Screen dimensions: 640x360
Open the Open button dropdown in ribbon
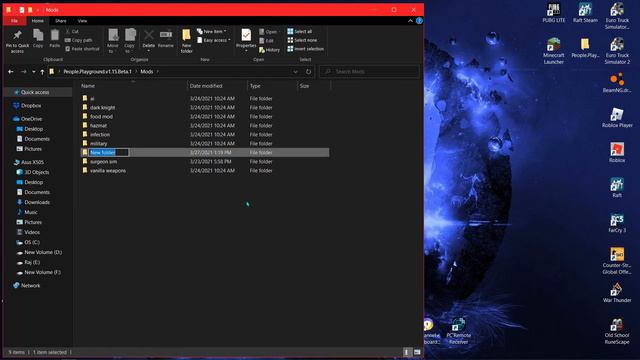click(x=269, y=31)
